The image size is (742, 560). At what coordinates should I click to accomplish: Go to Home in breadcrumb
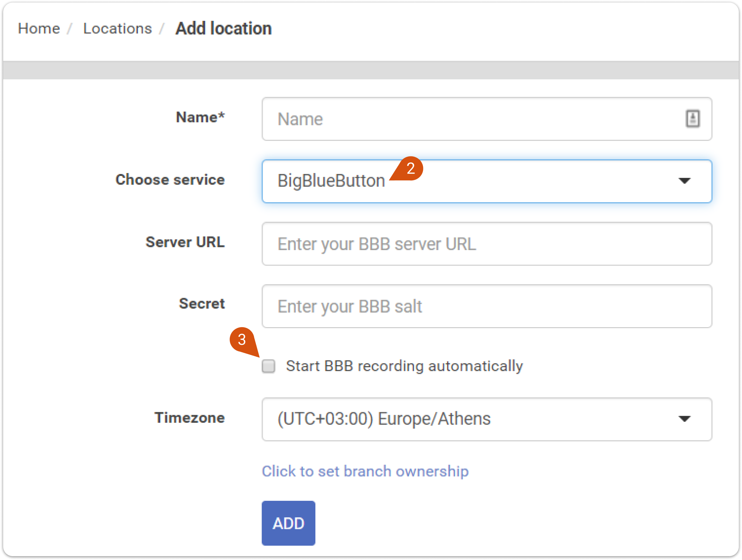tap(39, 28)
